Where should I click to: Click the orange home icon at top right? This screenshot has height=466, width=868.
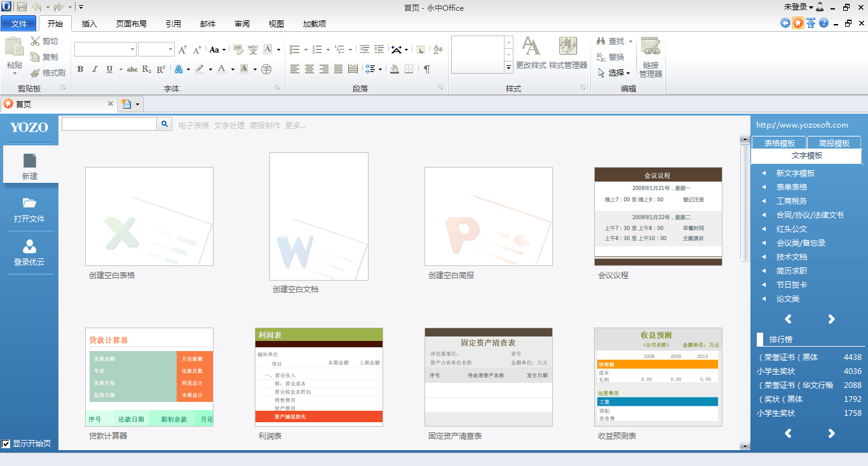click(x=797, y=23)
